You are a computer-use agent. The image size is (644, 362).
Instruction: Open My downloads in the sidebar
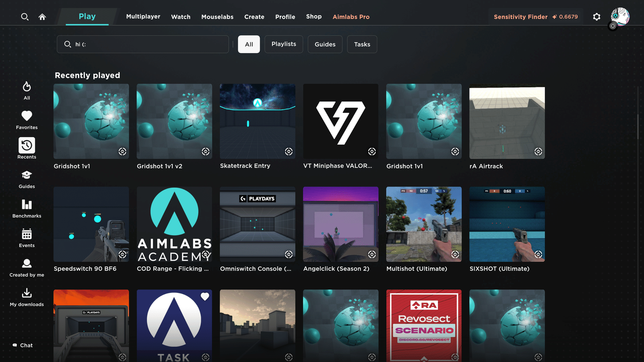[27, 297]
